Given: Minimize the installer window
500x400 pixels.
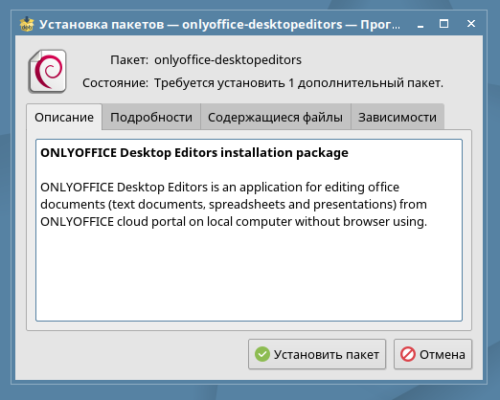Looking at the screenshot, I should click(421, 24).
